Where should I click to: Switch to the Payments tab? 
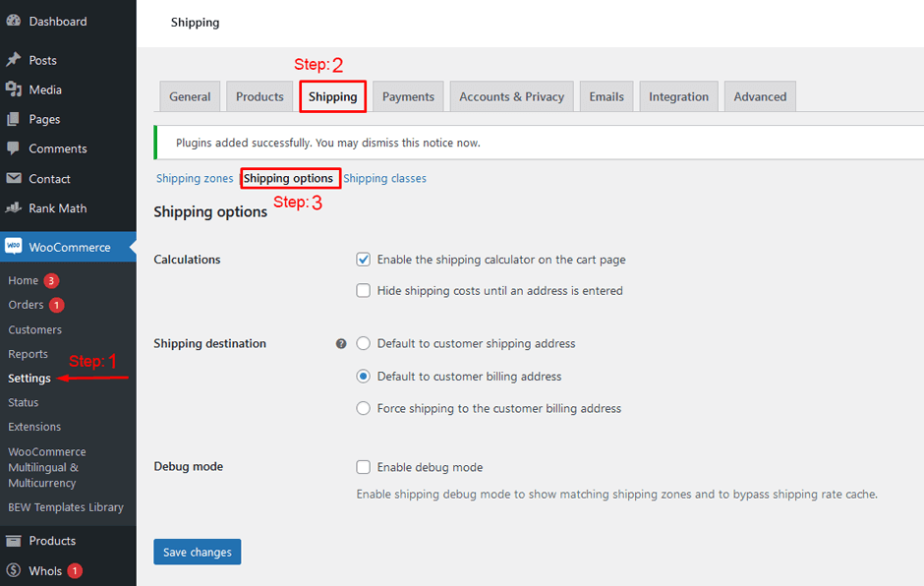coord(408,95)
